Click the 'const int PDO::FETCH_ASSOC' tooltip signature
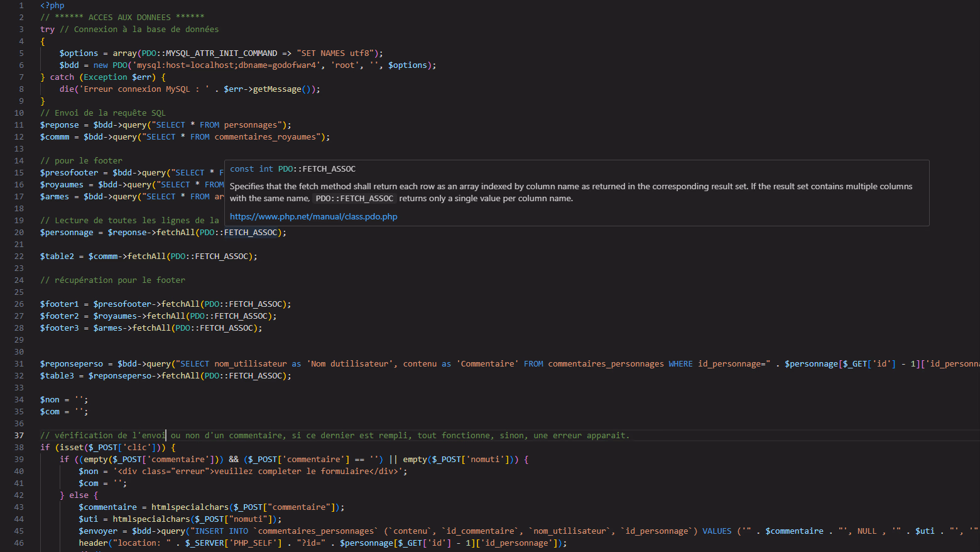The height and width of the screenshot is (552, 980). click(293, 168)
